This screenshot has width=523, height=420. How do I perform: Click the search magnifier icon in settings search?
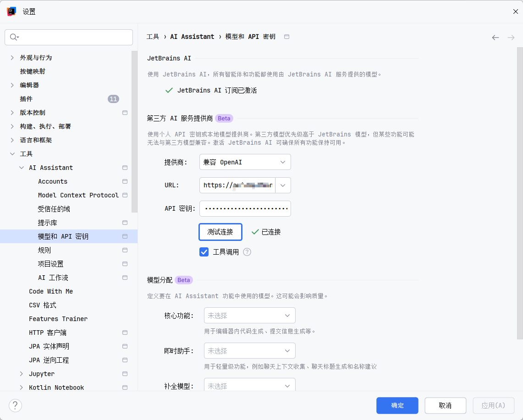(x=13, y=37)
